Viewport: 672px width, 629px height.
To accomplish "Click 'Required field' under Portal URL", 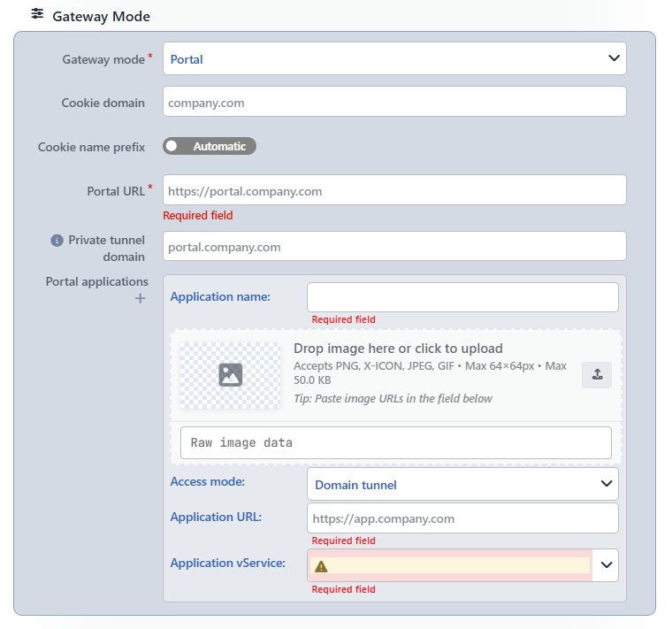I will pyautogui.click(x=197, y=215).
